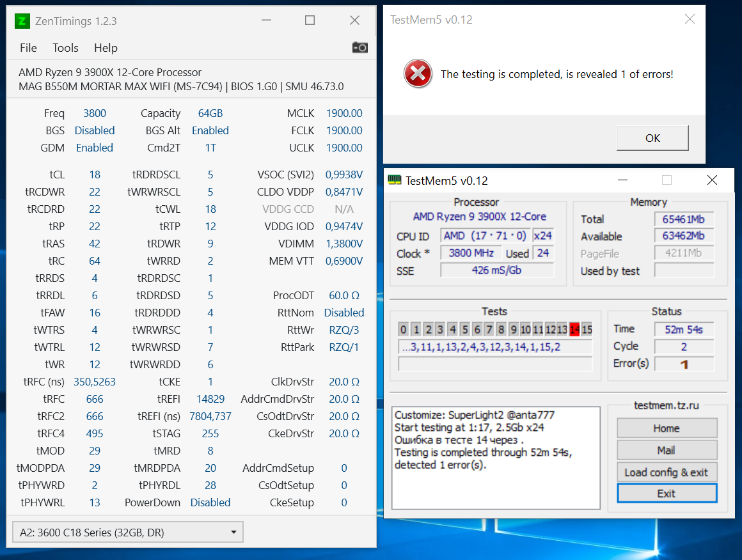This screenshot has width=742, height=560.
Task: Click the tCL value 18
Action: tap(95, 175)
